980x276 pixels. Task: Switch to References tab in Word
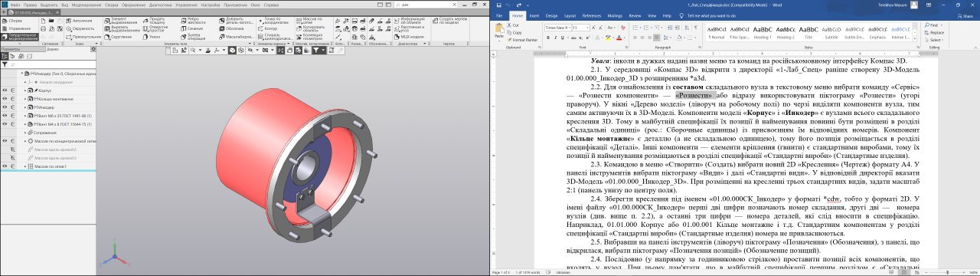click(592, 16)
